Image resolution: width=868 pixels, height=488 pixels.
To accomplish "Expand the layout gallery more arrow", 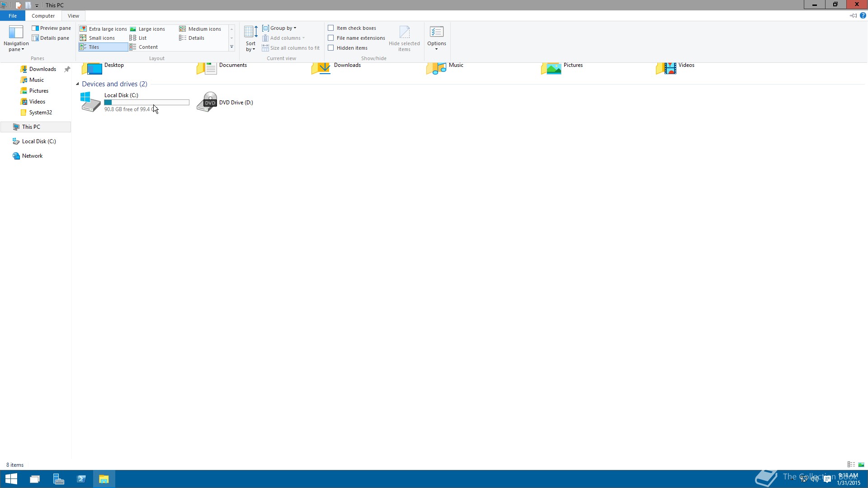I will [x=231, y=47].
